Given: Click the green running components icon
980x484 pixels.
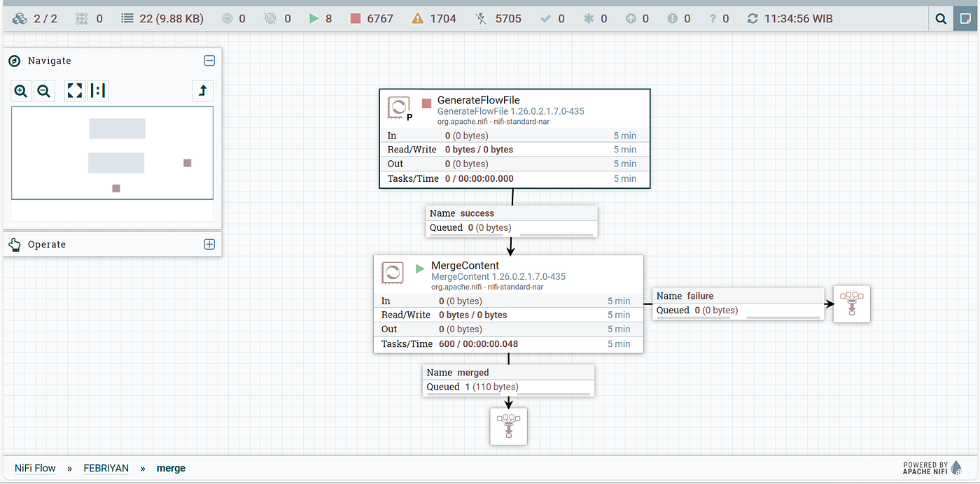Looking at the screenshot, I should tap(314, 19).
